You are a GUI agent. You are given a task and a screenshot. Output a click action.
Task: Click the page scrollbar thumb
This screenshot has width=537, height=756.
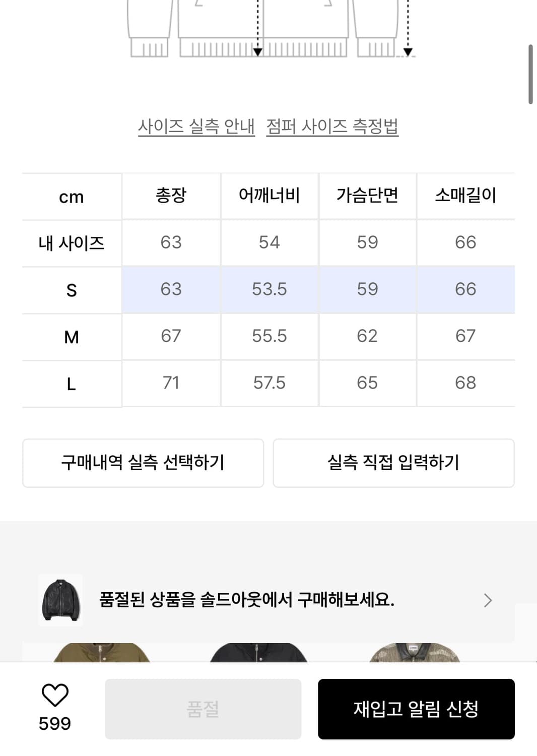point(530,74)
